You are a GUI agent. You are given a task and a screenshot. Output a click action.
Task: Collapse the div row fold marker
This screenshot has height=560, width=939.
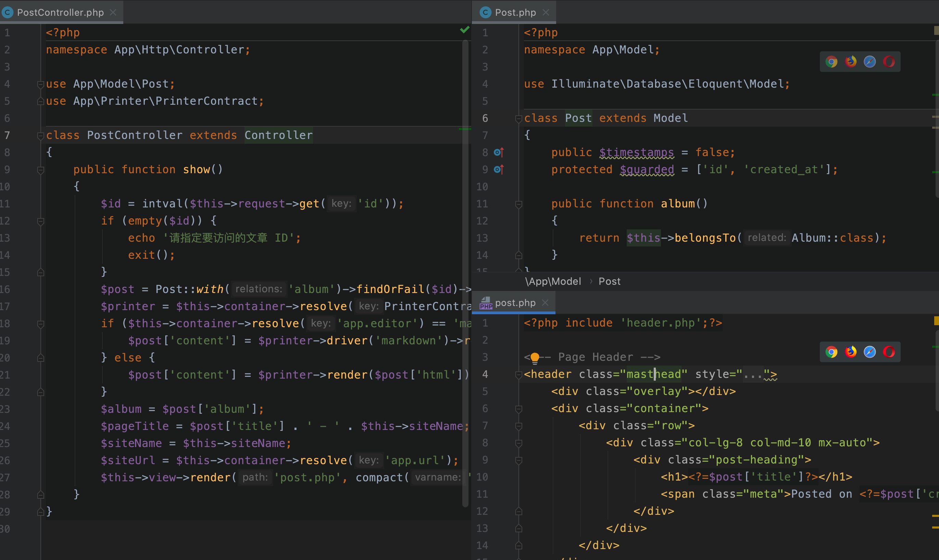518,426
